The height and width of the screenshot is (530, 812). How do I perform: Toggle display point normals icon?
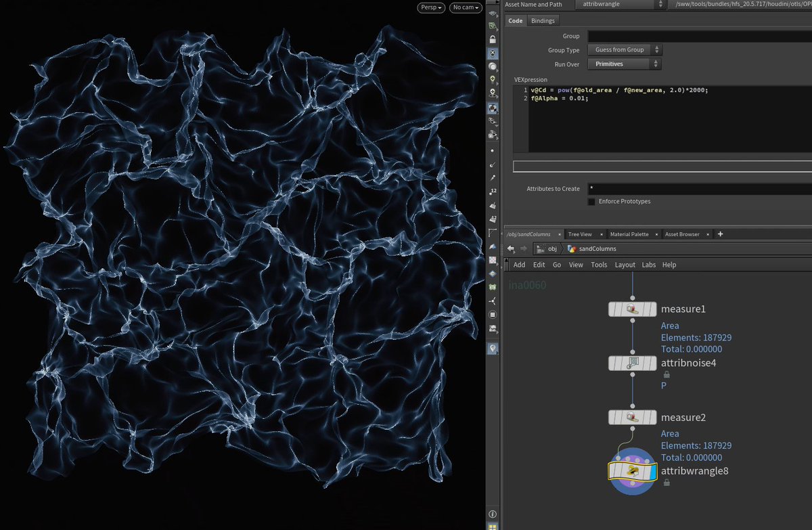[x=493, y=164]
